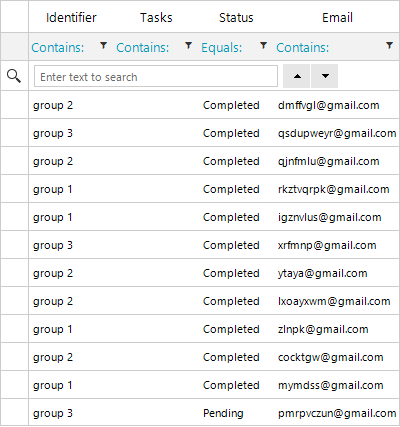This screenshot has height=427, width=400.
Task: Sort by the Status column header
Action: coord(236,17)
